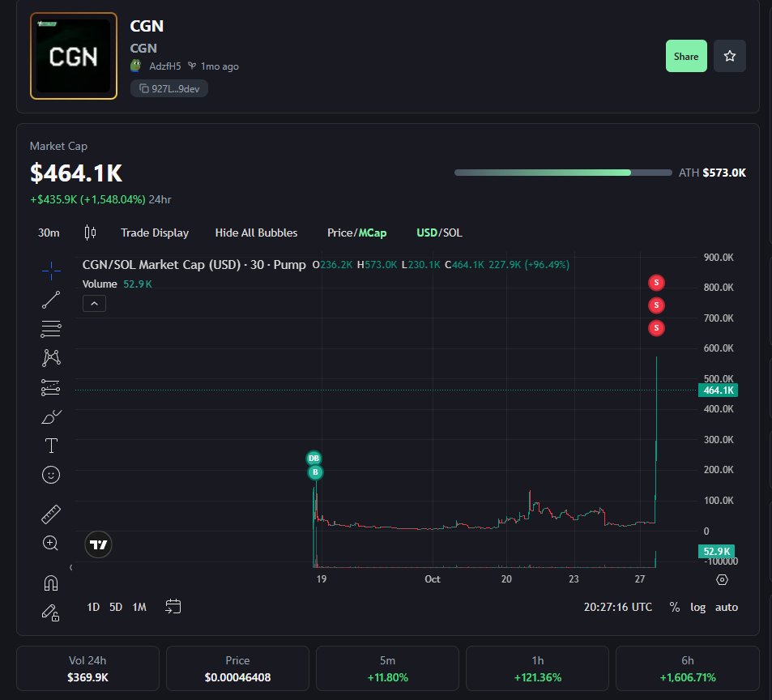
Task: Switch the Price/MCap display toggle
Action: [357, 233]
